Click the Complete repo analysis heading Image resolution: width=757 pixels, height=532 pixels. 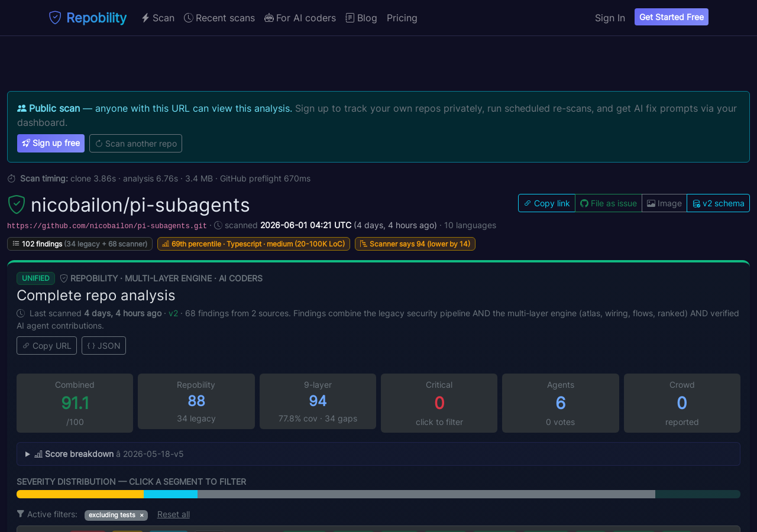point(96,295)
